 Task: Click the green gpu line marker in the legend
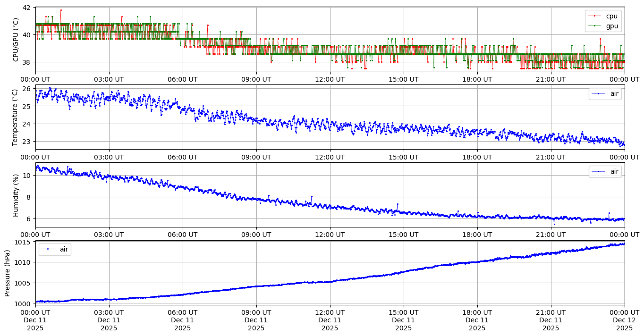pos(595,25)
